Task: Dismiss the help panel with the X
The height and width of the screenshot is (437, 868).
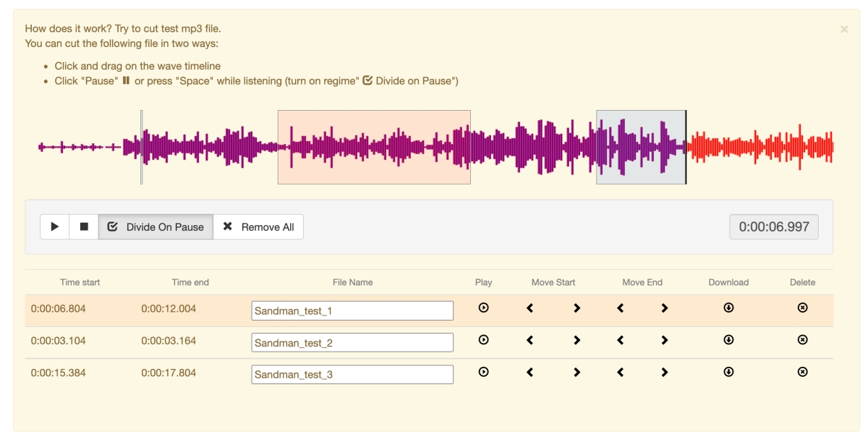Action: tap(844, 30)
